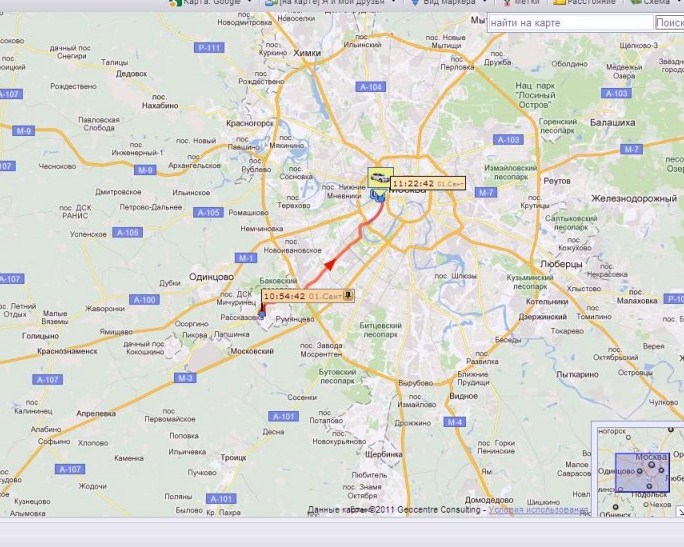Open the Вид маркера dropdown
The image size is (684, 547).
pyautogui.click(x=449, y=3)
